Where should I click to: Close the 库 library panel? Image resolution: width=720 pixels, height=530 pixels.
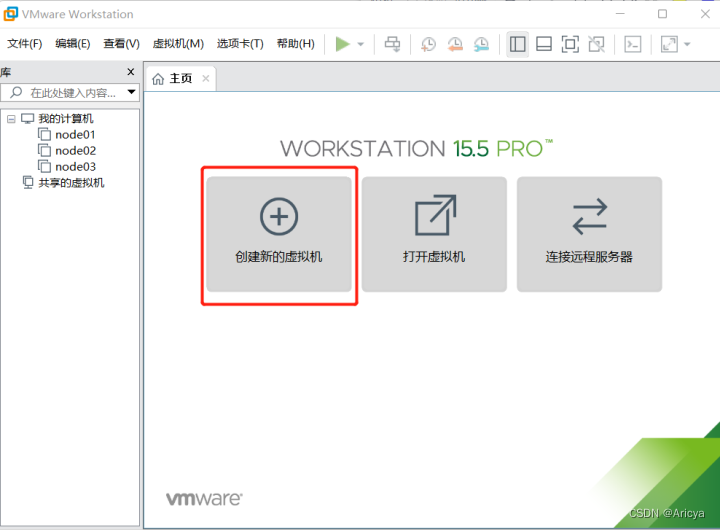click(130, 72)
